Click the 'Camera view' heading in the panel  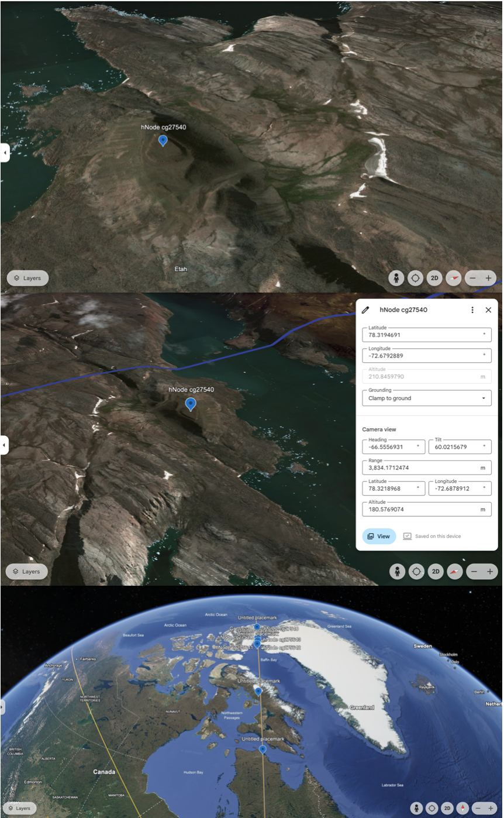(379, 429)
